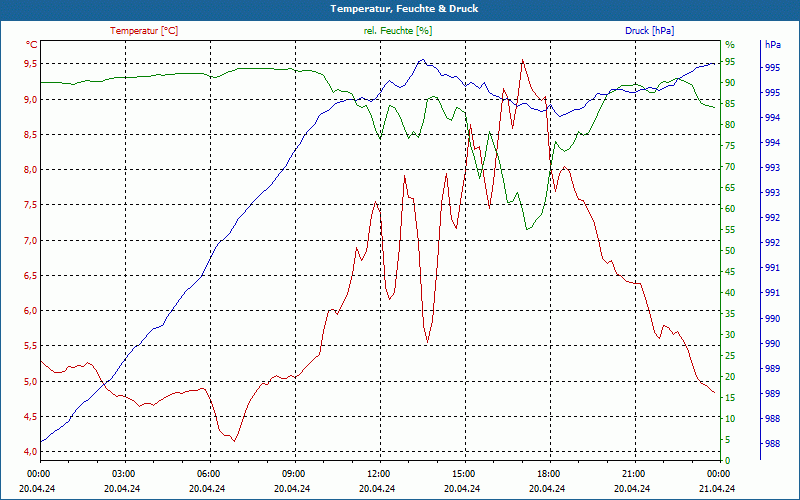Click the green 55 humidity axis value
800x500 pixels.
tap(730, 230)
